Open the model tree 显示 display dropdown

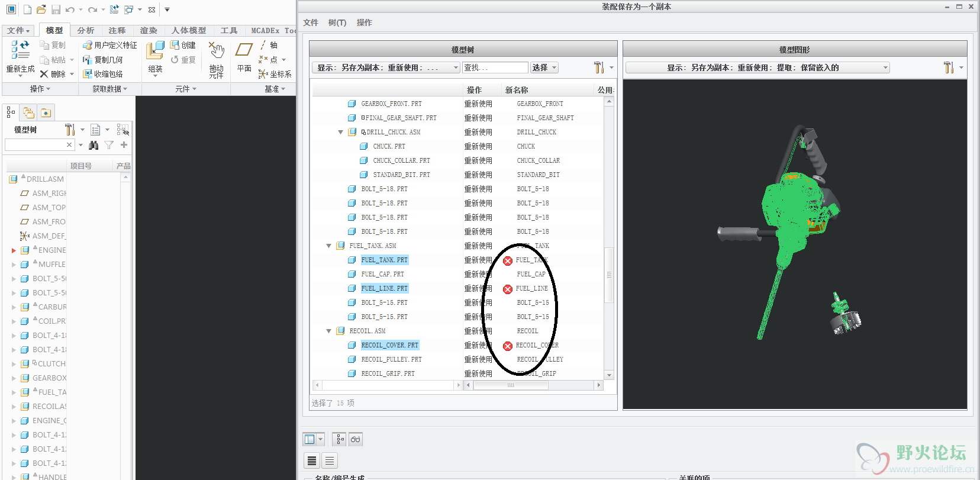386,67
